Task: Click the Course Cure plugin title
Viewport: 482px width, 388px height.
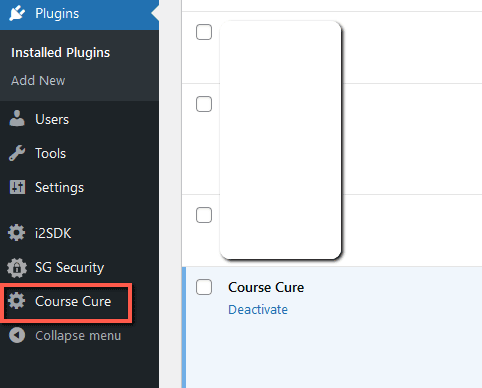Action: 266,287
